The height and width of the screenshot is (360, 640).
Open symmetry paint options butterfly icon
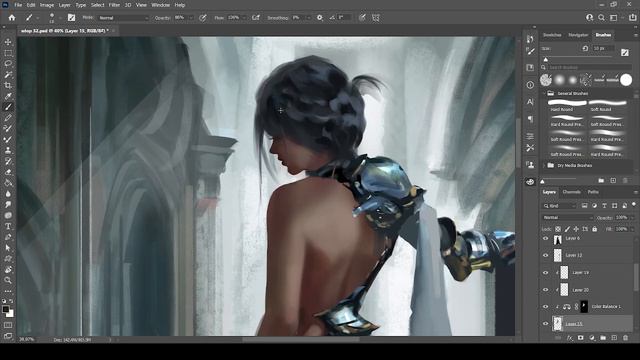click(x=376, y=18)
